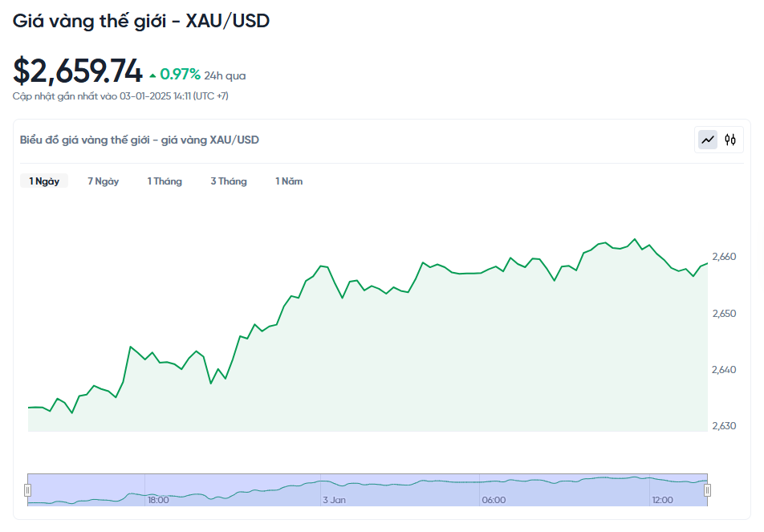Screen dimensions: 764x532
Task: Click the left navigator range handle
Action: coord(27,489)
